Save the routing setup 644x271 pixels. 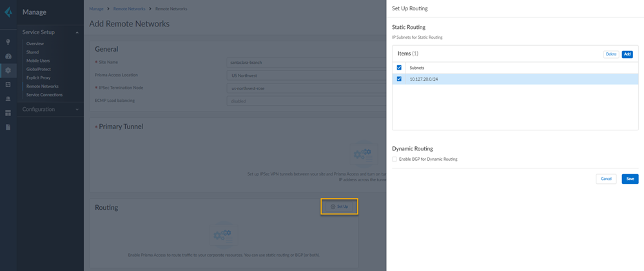pos(630,179)
